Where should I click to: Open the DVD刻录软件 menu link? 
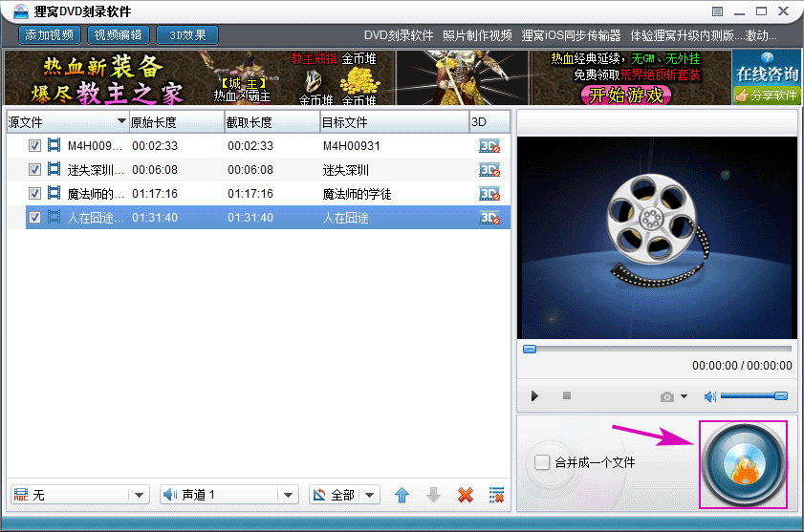[399, 35]
